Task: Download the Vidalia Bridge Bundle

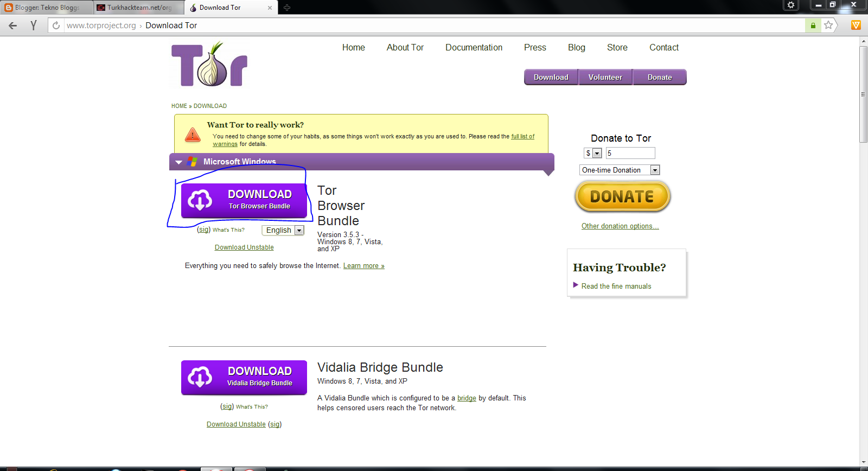Action: [244, 377]
